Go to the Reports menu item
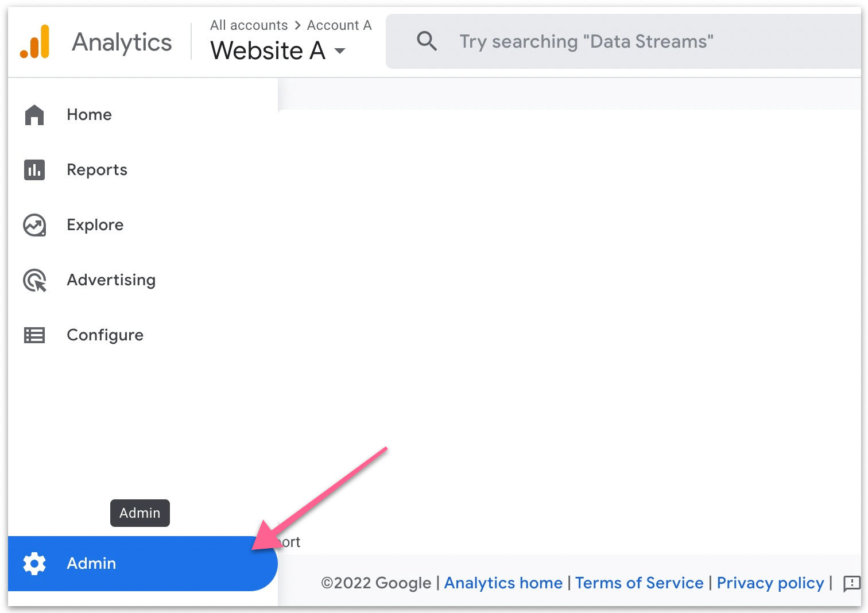868x613 pixels. point(97,170)
